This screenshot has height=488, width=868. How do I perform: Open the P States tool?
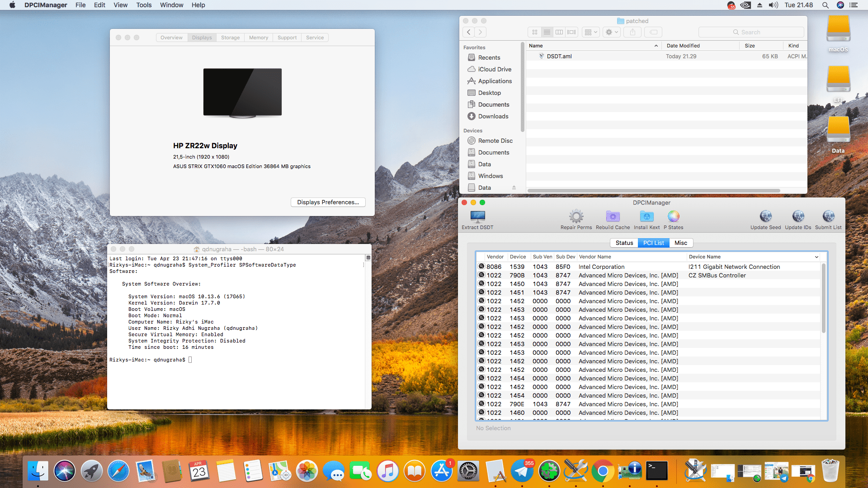click(x=673, y=216)
